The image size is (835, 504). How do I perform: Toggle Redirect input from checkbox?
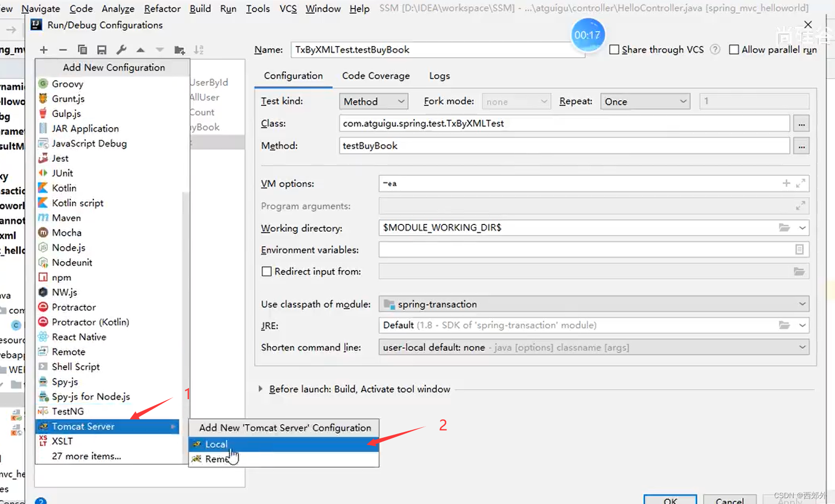click(266, 271)
